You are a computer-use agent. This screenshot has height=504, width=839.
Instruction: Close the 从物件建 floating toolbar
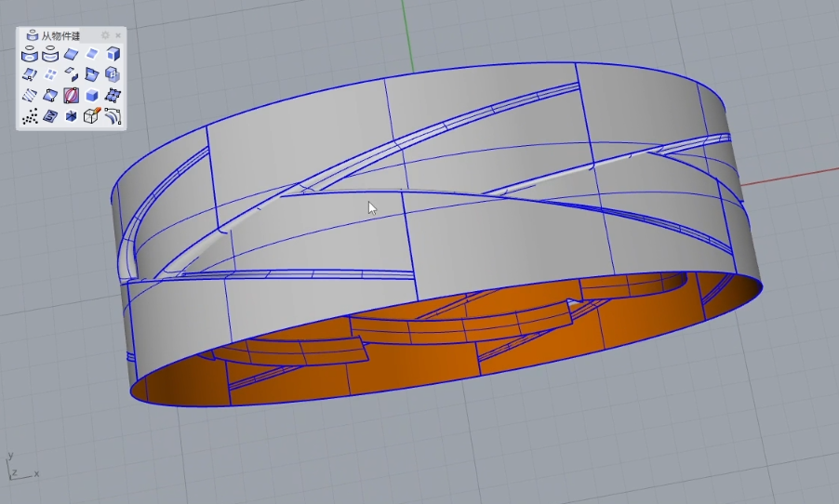pyautogui.click(x=118, y=35)
